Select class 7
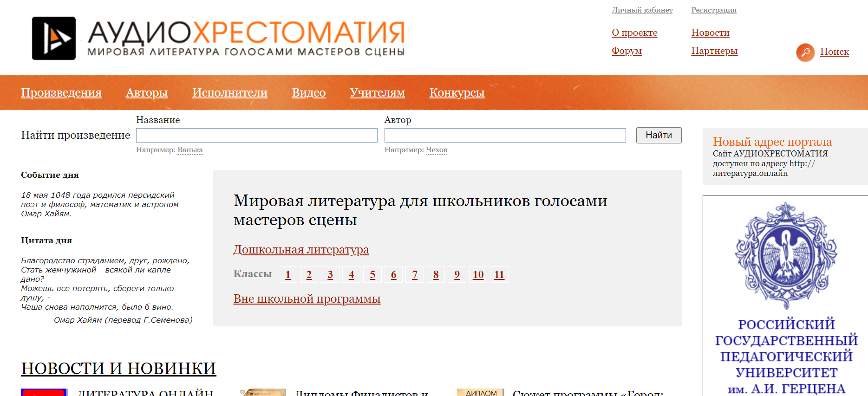Viewport: 868px width, 396px height. tap(415, 275)
